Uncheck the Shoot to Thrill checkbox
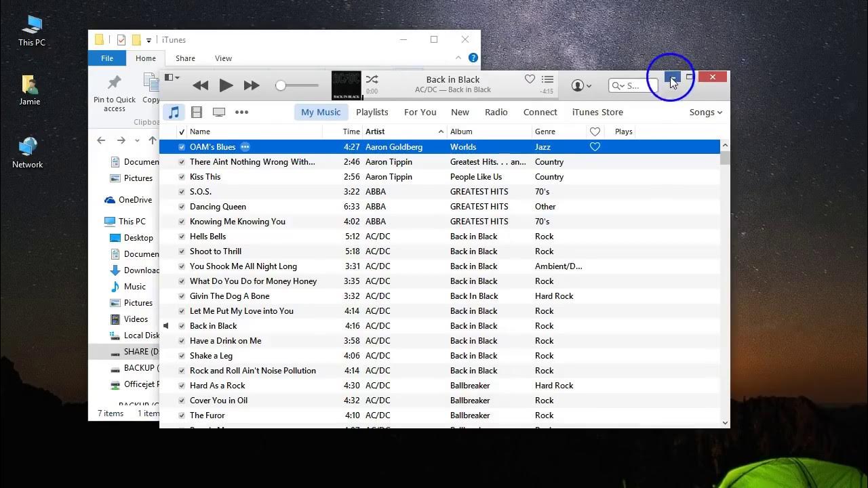 click(x=181, y=251)
